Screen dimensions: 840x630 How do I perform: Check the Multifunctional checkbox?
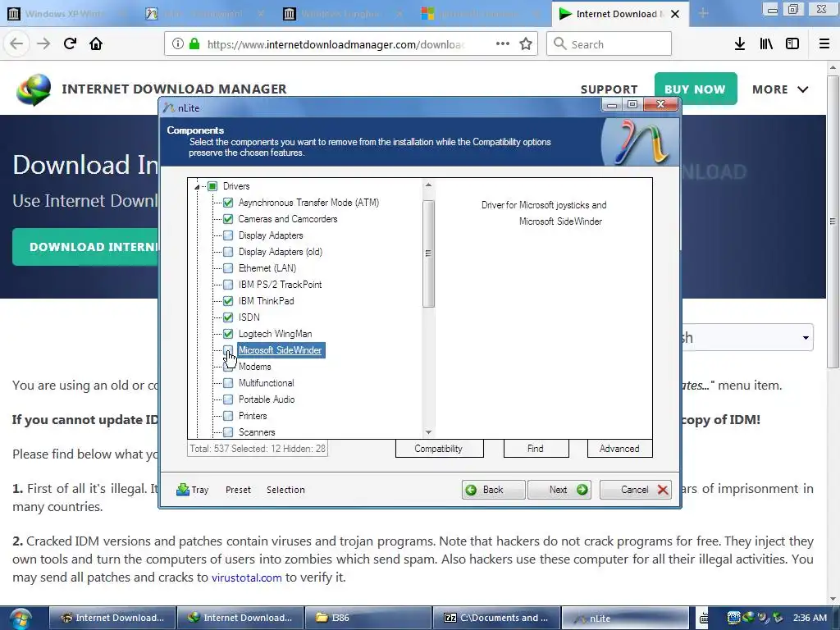click(228, 383)
